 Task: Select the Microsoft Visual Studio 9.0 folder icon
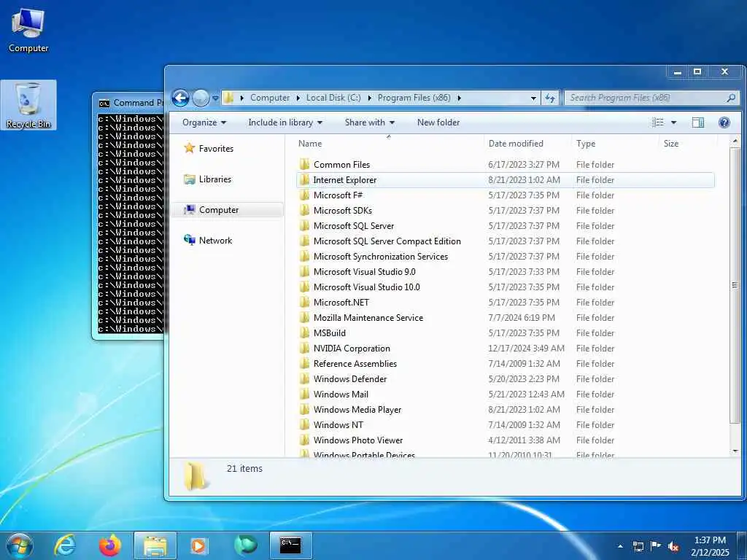click(304, 272)
